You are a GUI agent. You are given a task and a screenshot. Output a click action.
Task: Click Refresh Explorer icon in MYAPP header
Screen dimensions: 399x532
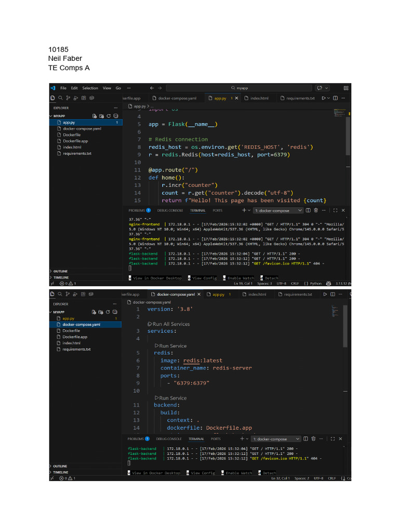pos(109,116)
